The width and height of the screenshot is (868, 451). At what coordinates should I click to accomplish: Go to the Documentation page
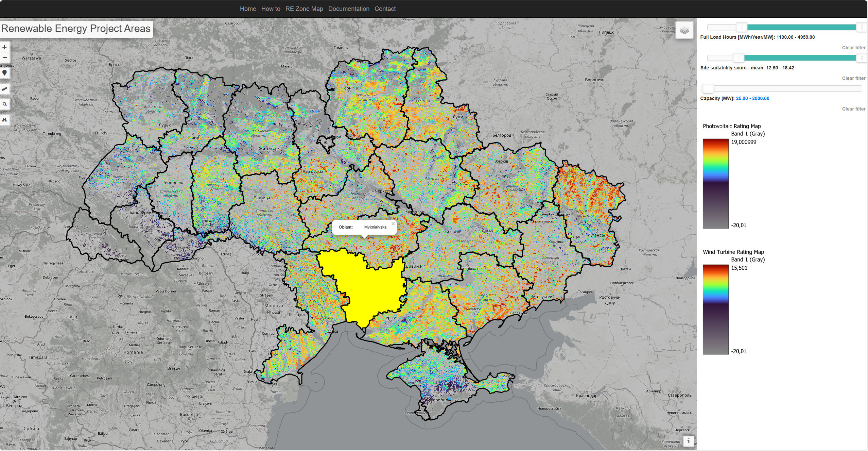(x=349, y=9)
